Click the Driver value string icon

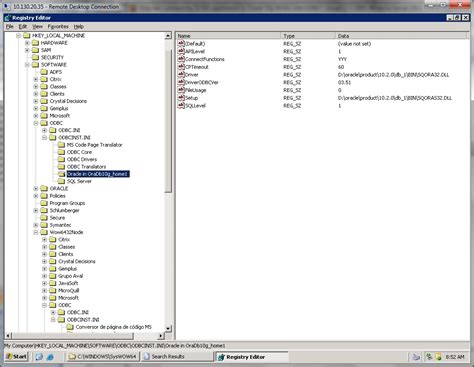pos(181,74)
